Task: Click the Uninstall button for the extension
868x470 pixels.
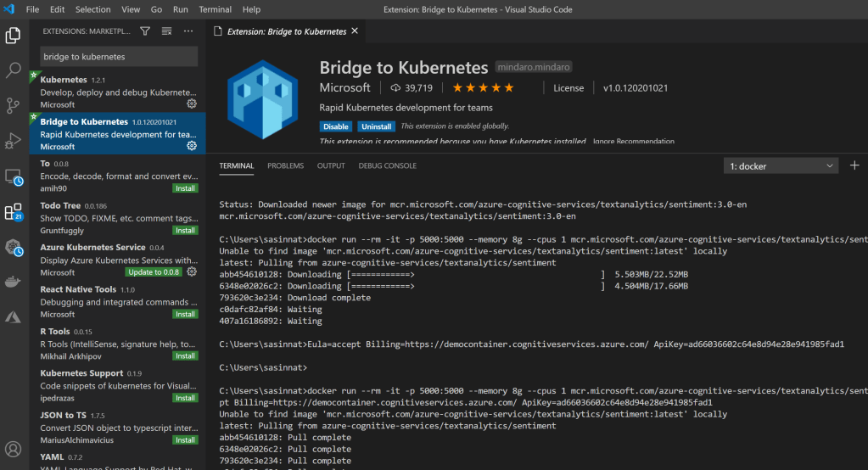Action: (377, 126)
